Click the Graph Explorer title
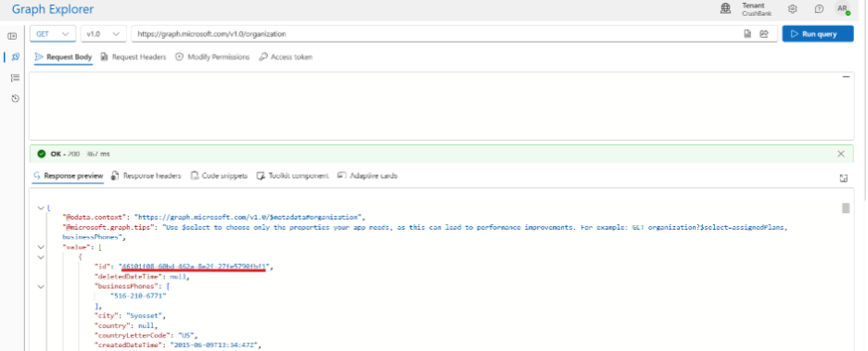The width and height of the screenshot is (868, 351). (53, 9)
